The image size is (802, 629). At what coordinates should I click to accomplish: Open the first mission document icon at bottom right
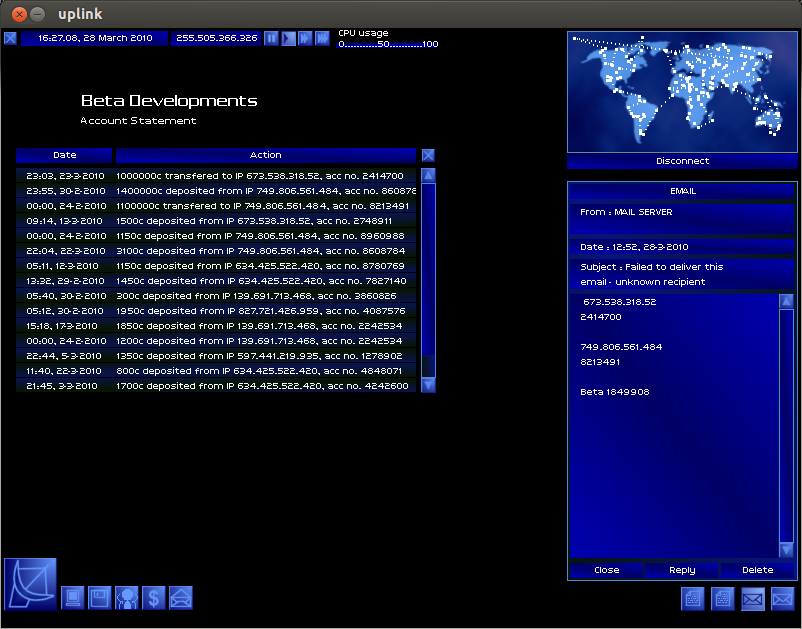point(693,599)
